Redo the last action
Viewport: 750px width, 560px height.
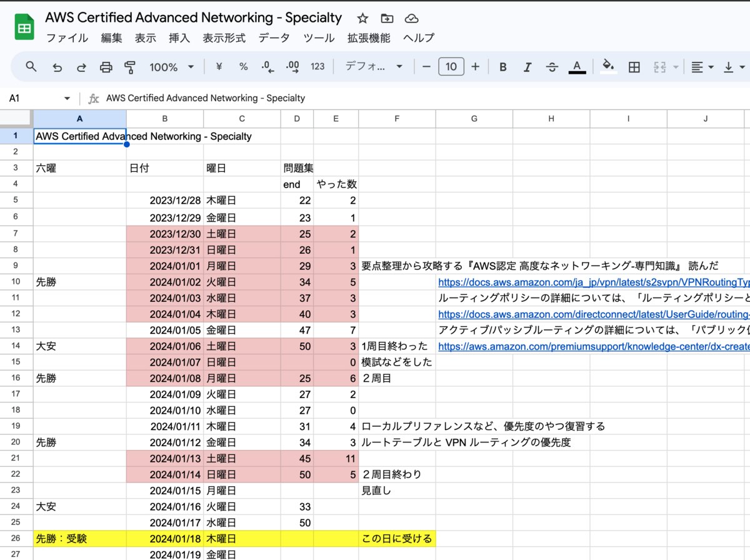[x=81, y=67]
